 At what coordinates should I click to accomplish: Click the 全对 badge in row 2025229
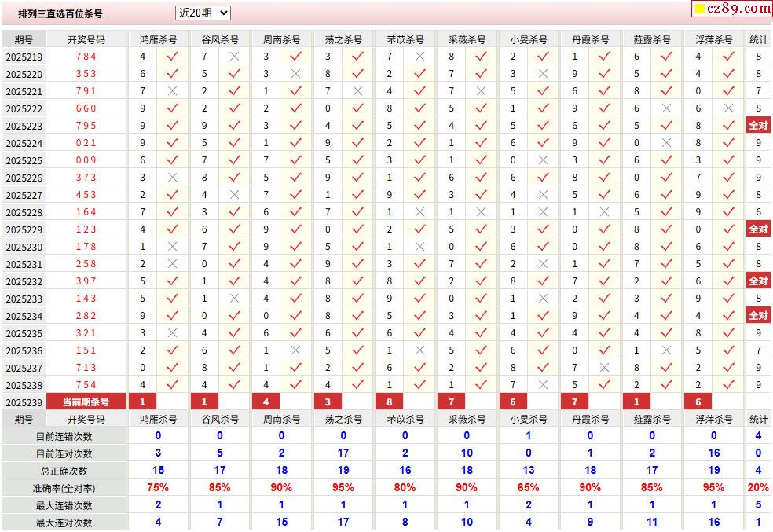pyautogui.click(x=758, y=229)
